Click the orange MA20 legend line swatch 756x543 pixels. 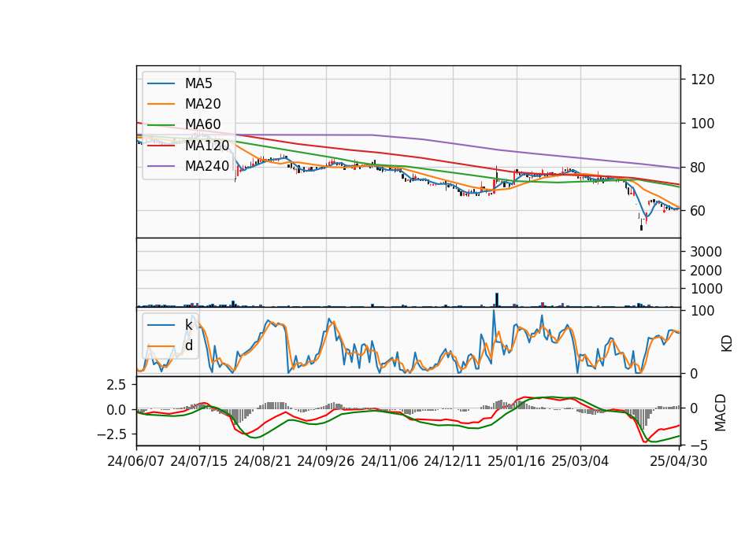click(161, 104)
